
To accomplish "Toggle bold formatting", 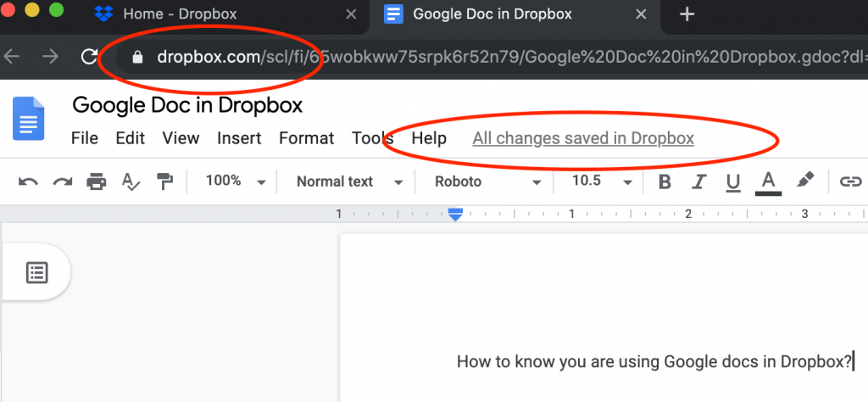I will click(665, 181).
